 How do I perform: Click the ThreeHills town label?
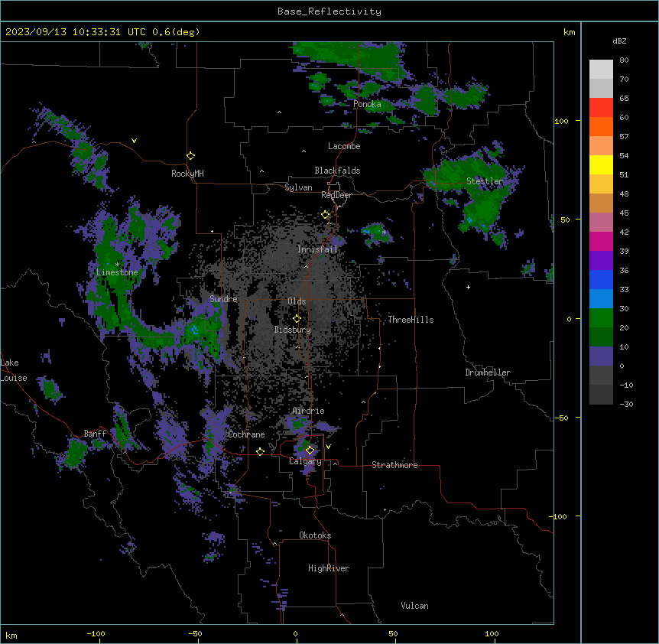tap(411, 320)
